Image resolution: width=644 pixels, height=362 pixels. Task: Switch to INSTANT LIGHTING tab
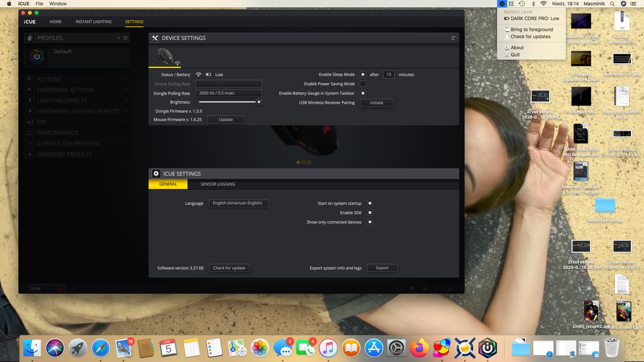pos(94,22)
